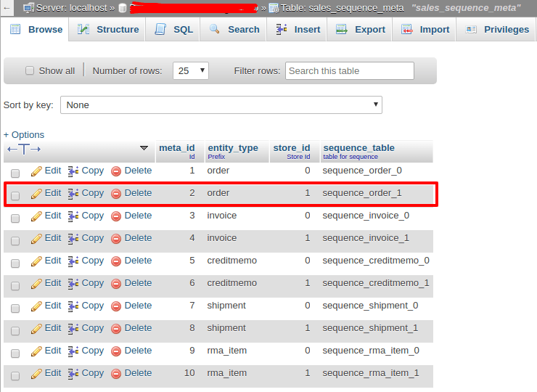Click the Insert tab icon
The height and width of the screenshot is (392, 537).
pos(282,30)
